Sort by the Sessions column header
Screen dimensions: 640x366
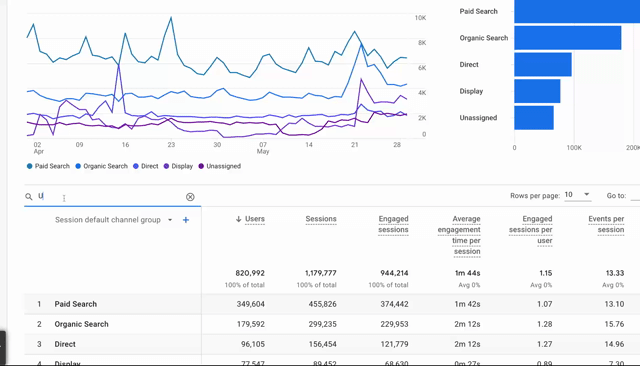(x=321, y=219)
